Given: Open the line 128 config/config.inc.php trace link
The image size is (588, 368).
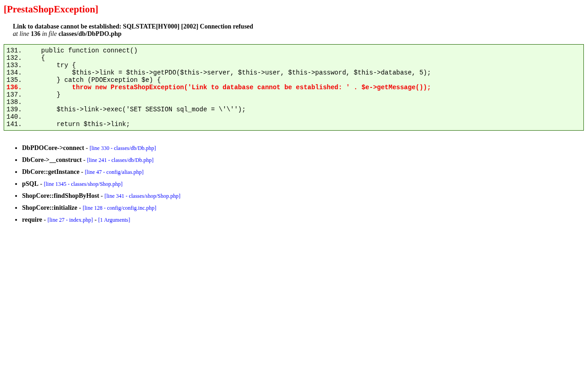Looking at the screenshot, I should point(119,208).
